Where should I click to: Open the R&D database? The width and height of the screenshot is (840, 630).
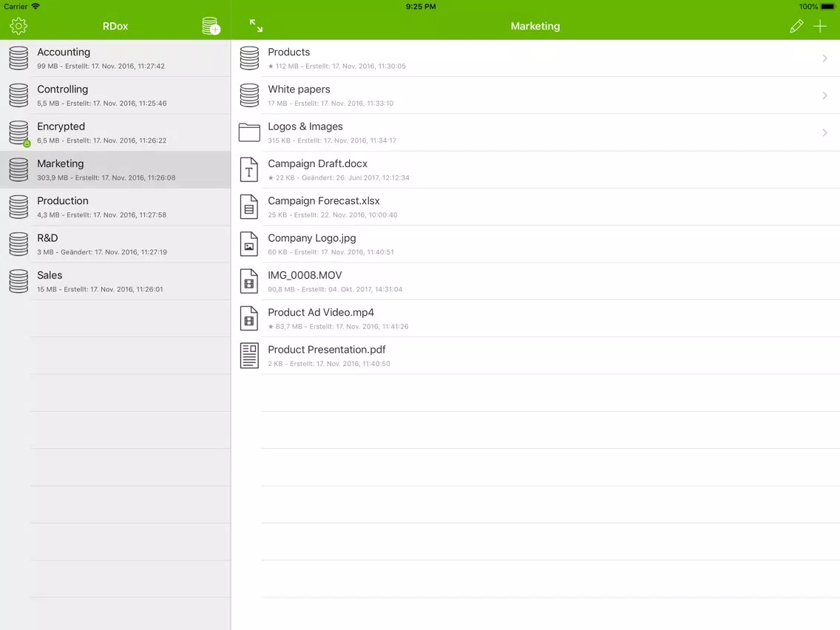(x=115, y=244)
